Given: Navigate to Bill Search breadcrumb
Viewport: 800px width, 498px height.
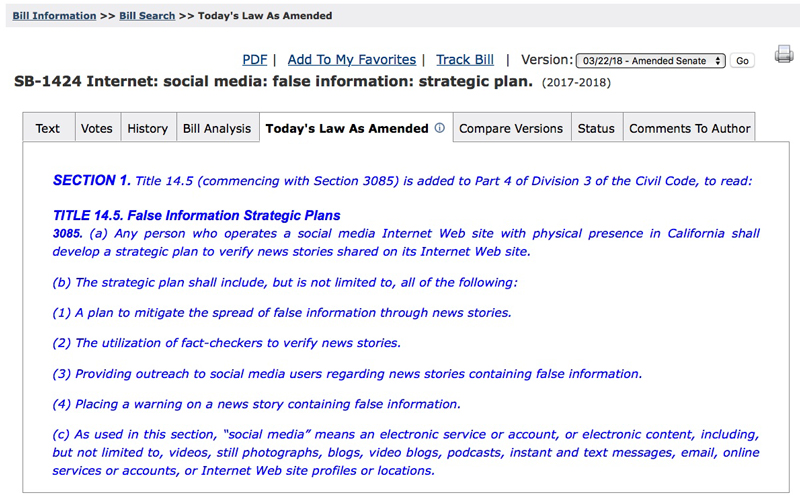Looking at the screenshot, I should click(147, 16).
